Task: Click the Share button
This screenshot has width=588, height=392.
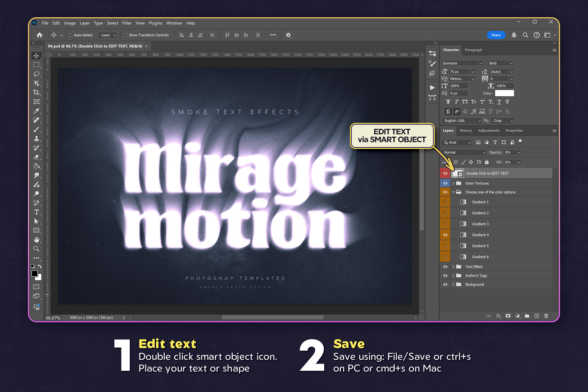Action: 496,35
